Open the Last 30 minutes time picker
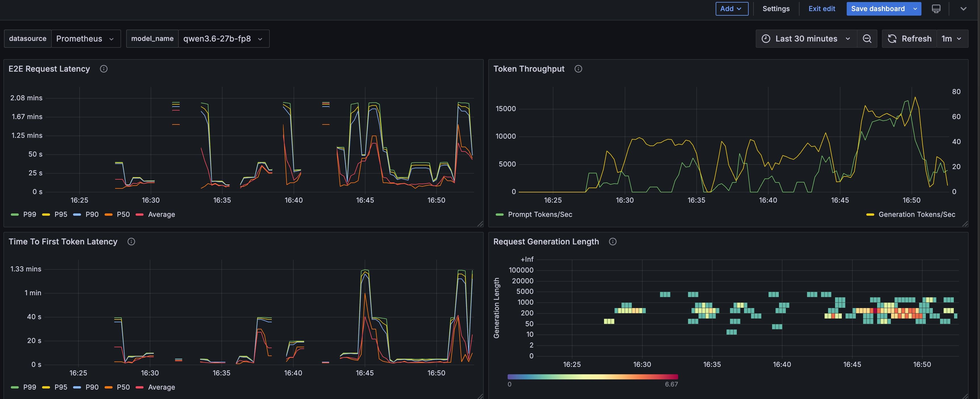980x399 pixels. pyautogui.click(x=806, y=39)
